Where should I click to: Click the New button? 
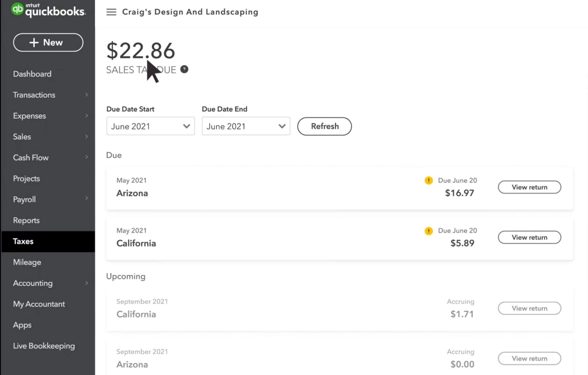tap(48, 42)
